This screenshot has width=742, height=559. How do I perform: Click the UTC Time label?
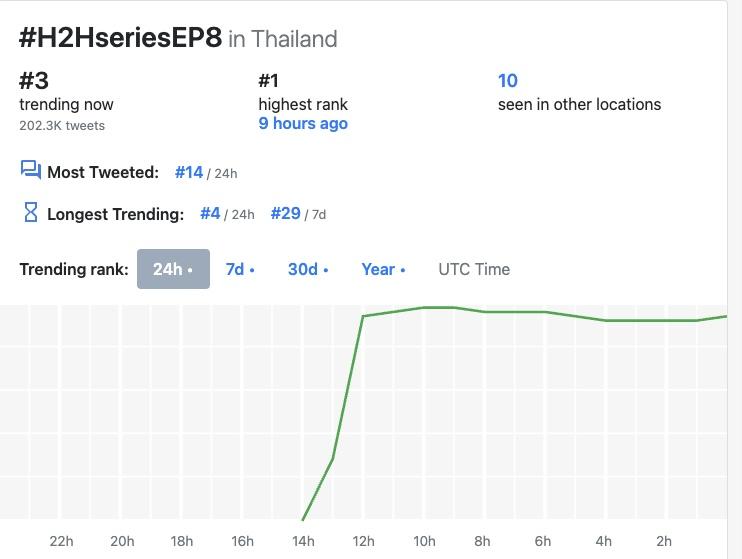click(474, 269)
